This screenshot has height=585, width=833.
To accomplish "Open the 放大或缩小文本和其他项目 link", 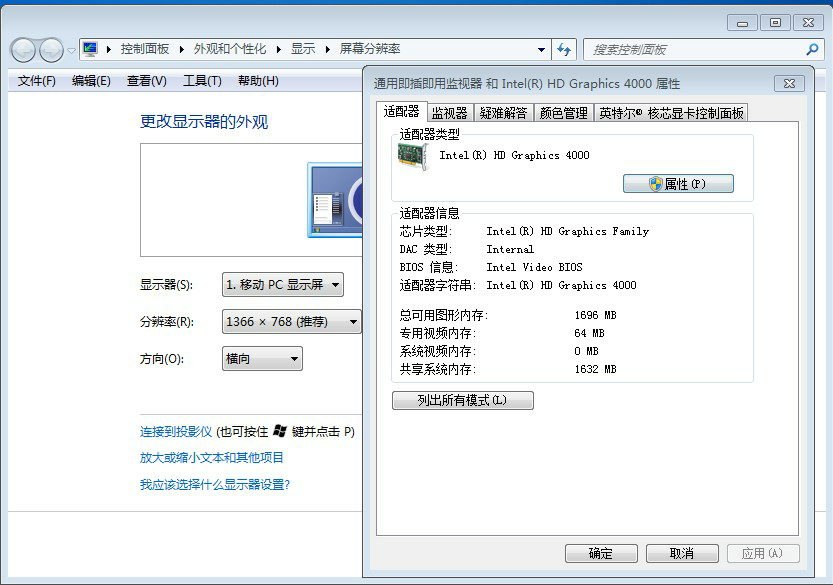I will coord(211,457).
